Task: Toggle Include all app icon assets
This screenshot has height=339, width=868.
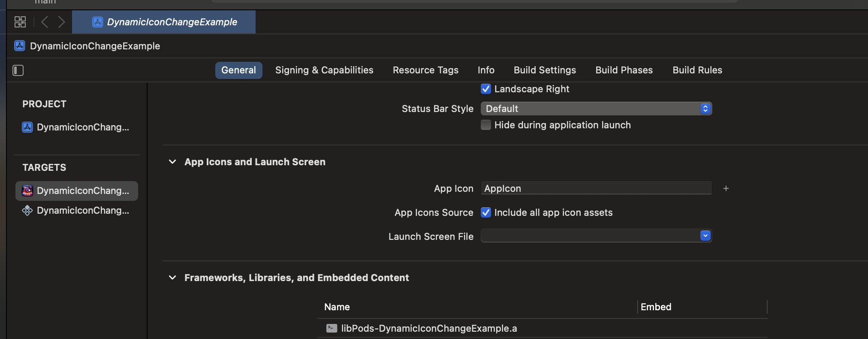Action: [x=486, y=212]
